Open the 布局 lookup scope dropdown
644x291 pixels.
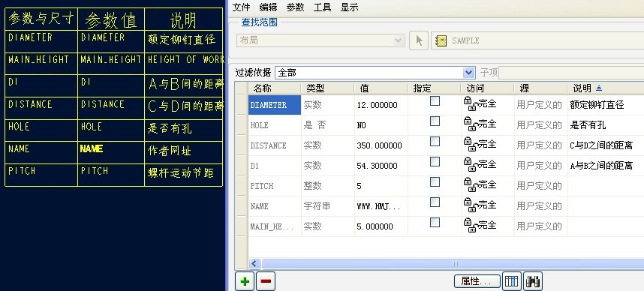398,40
